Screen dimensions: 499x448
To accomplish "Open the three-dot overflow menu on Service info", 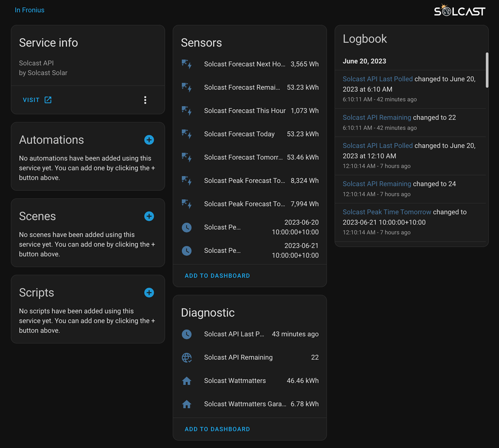I will pos(145,100).
